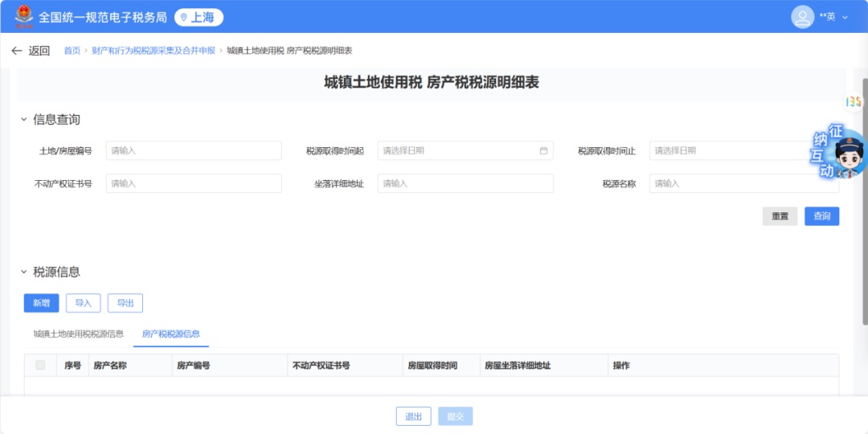Click the 135 floating side widget
Image resolution: width=868 pixels, height=434 pixels.
(x=853, y=102)
